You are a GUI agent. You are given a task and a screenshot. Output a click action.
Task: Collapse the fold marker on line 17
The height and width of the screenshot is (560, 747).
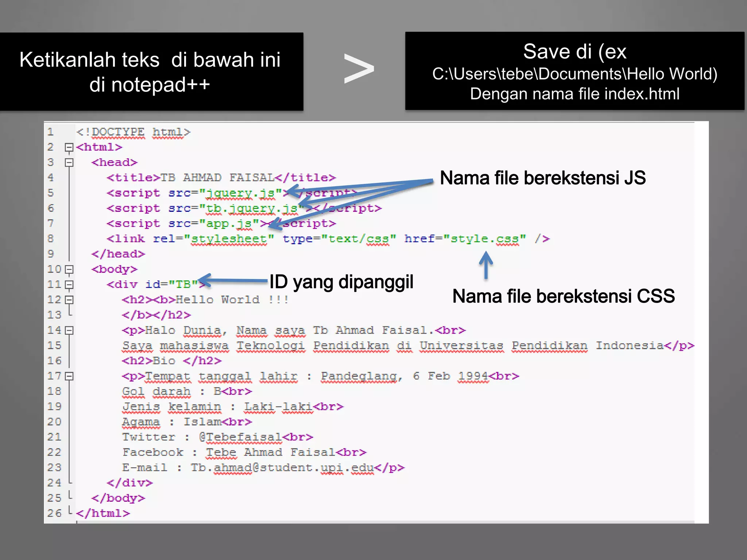(69, 376)
